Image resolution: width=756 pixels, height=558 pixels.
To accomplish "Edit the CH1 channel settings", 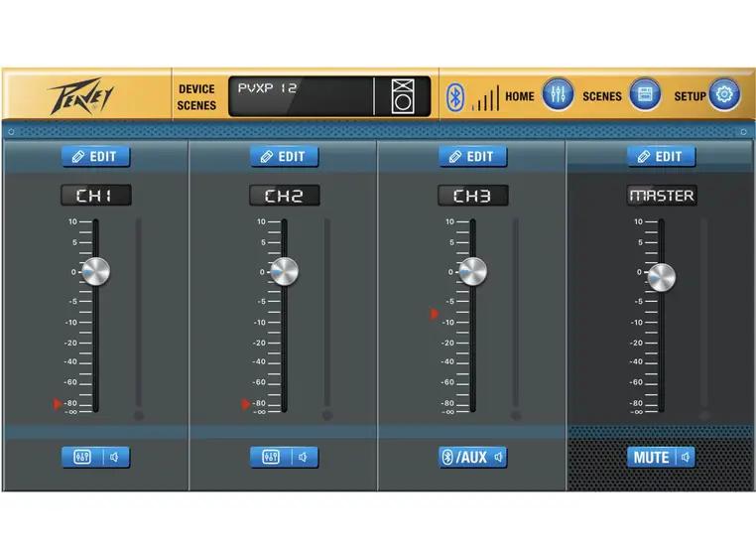I will [x=96, y=156].
